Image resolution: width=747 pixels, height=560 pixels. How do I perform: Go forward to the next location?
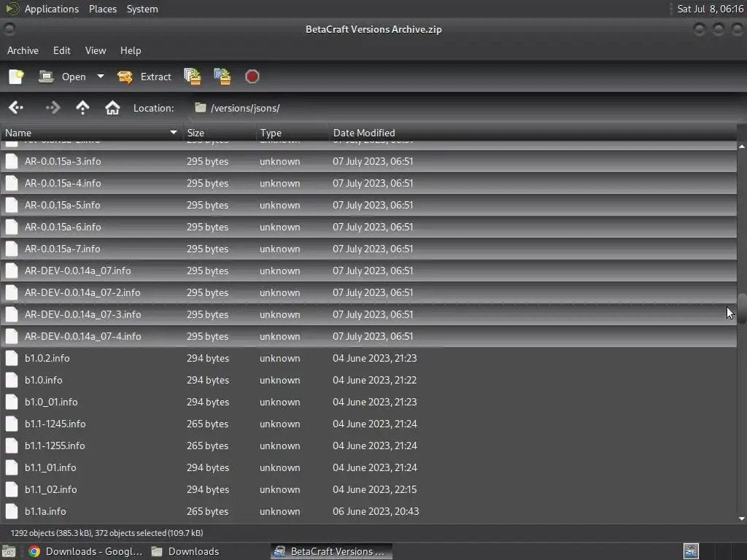pyautogui.click(x=53, y=108)
